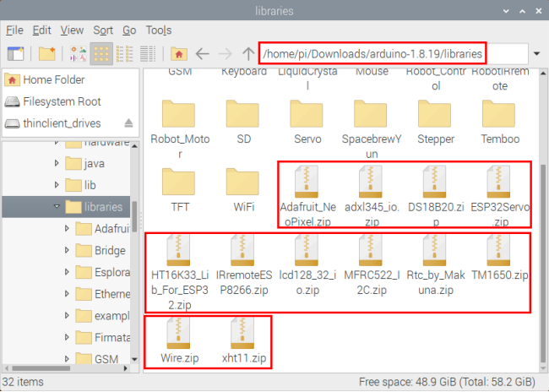Go up to parent folder
Image resolution: width=549 pixels, height=392 pixels.
(x=248, y=54)
